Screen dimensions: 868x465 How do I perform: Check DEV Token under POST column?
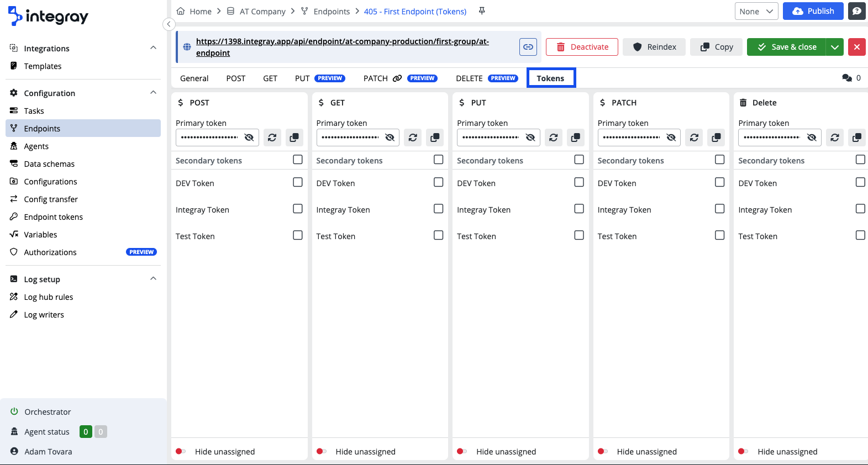click(298, 182)
